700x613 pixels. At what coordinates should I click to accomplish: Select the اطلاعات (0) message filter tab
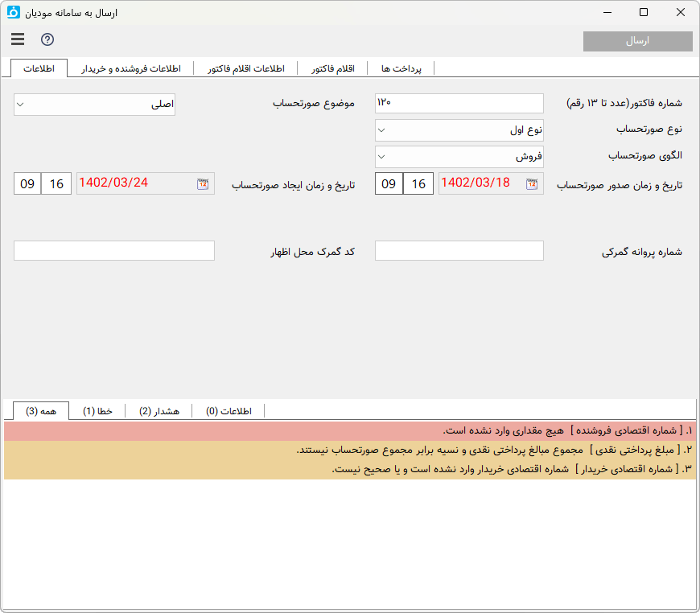[228, 410]
